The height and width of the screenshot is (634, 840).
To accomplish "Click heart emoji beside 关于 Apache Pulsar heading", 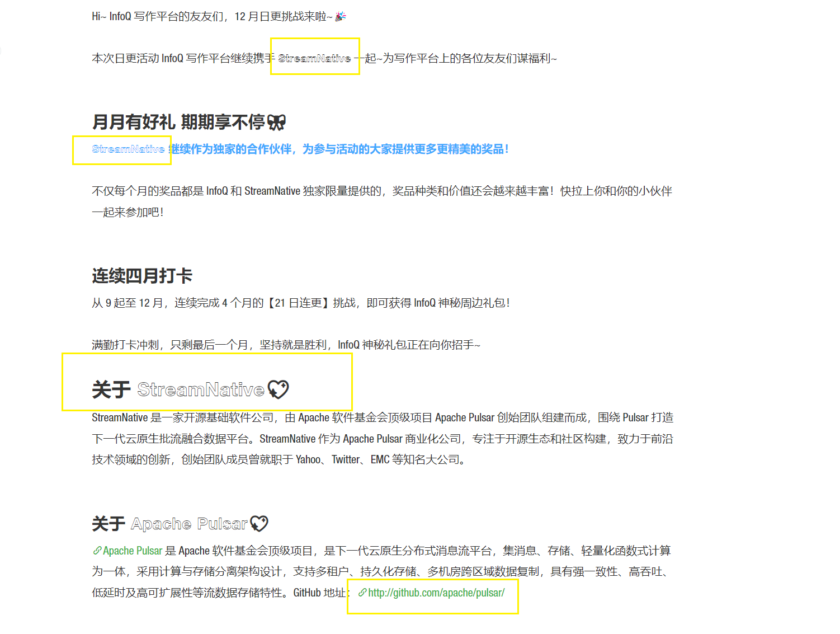I will [259, 524].
